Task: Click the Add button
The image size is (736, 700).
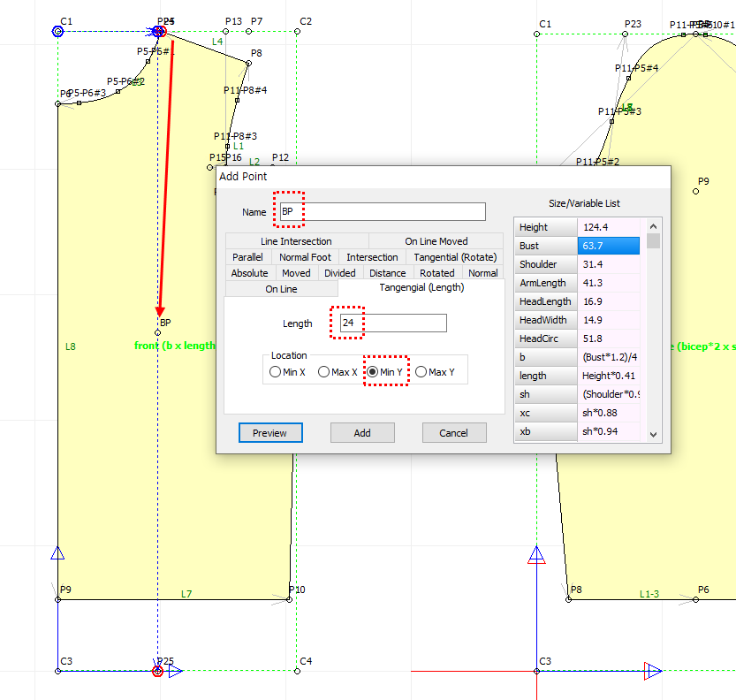Action: [362, 433]
